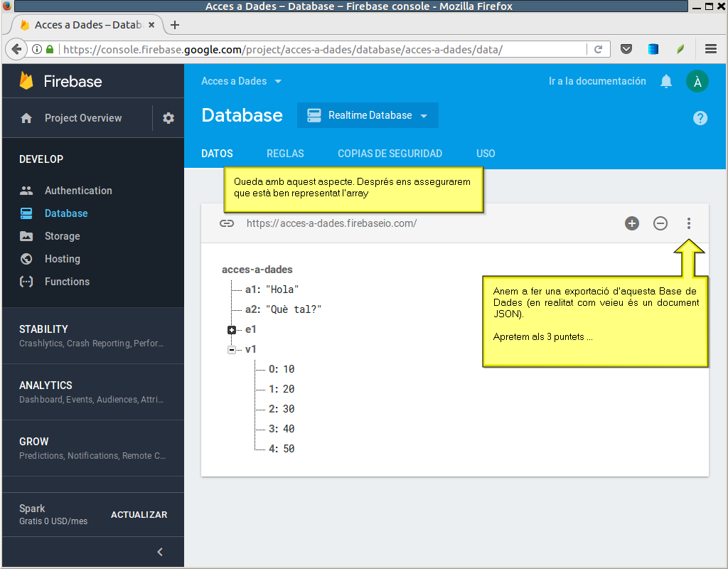Open Hosting in the sidebar
The height and width of the screenshot is (569, 728).
coord(63,259)
